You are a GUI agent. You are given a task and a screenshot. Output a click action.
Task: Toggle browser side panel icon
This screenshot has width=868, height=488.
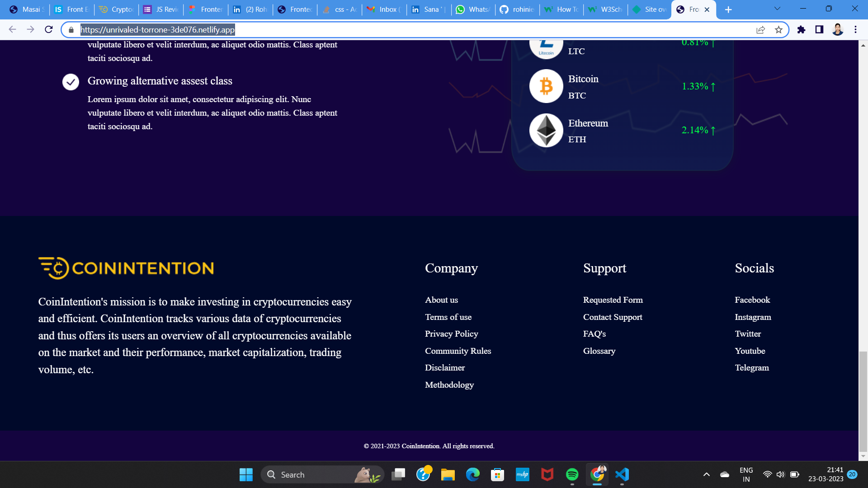point(819,30)
